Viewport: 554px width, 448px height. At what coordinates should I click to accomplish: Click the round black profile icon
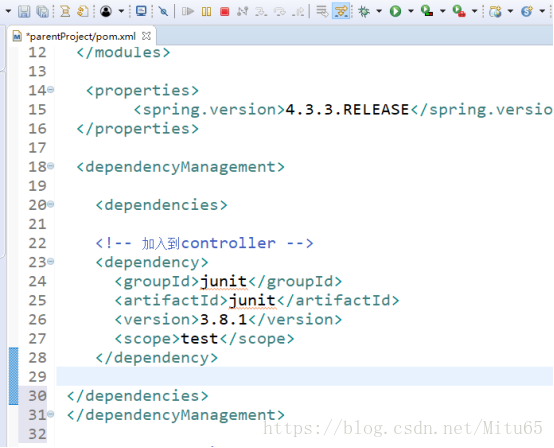[x=106, y=11]
